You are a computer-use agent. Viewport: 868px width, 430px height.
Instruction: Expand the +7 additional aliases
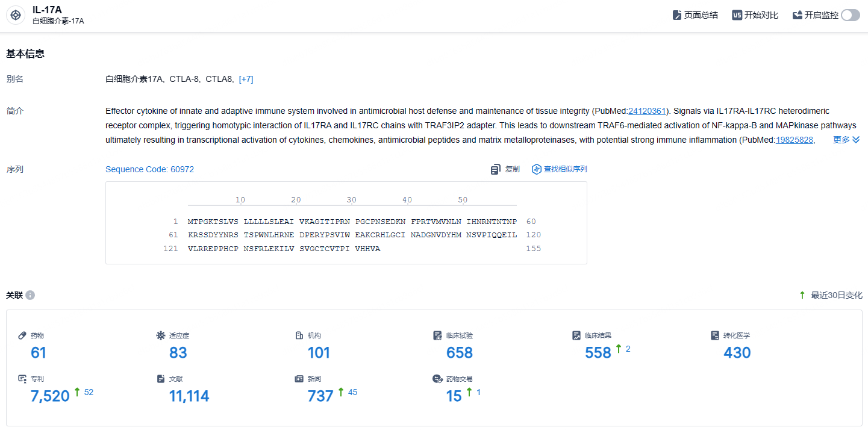[246, 79]
